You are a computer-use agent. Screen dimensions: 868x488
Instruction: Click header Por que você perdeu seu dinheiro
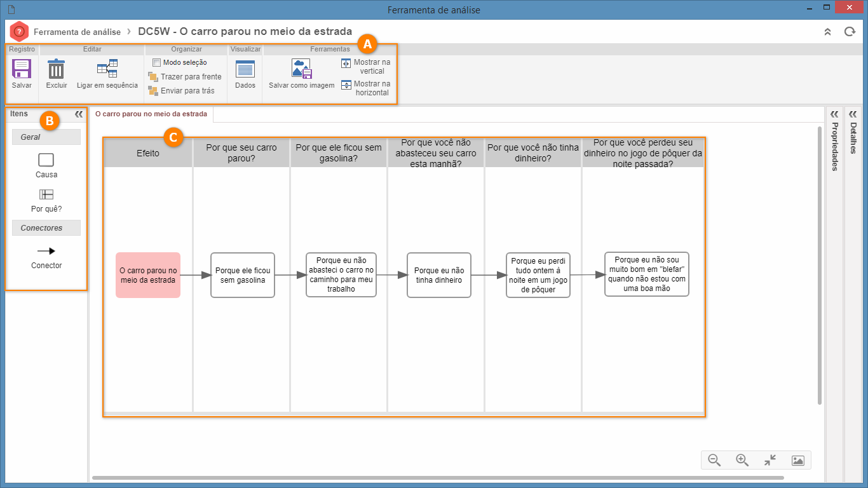[x=643, y=153]
